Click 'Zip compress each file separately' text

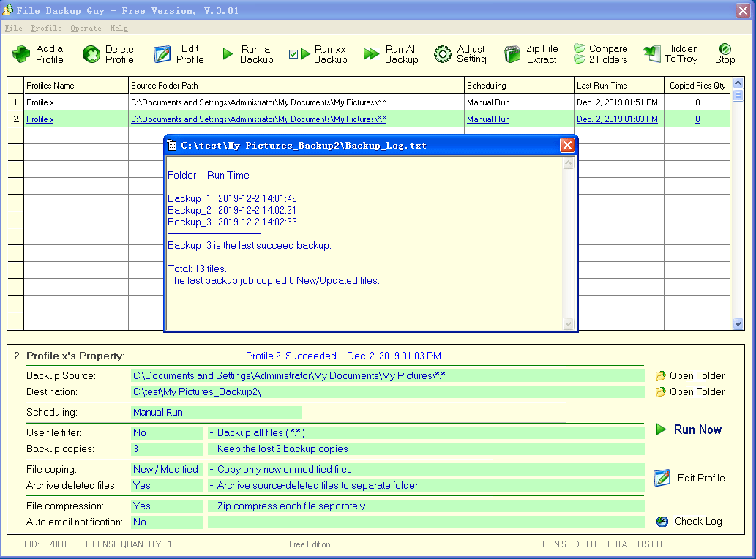291,506
